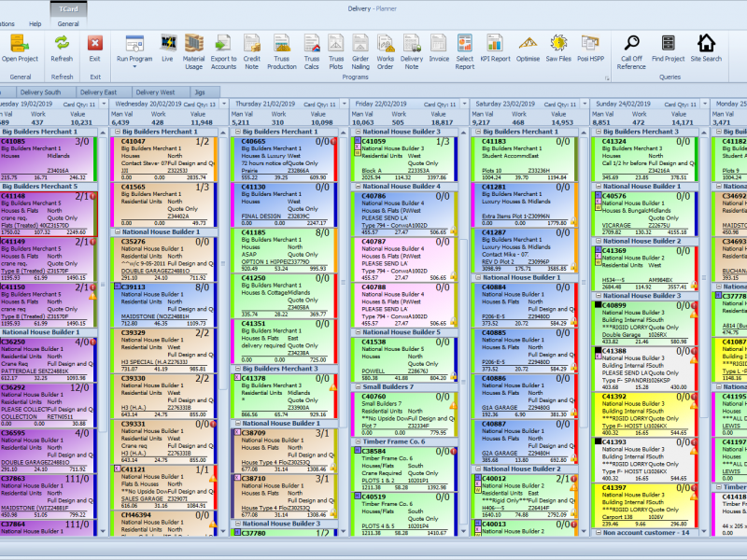Select card C38584 Timber Frame Co. 6
The height and width of the screenshot is (560, 747).
[x=404, y=469]
